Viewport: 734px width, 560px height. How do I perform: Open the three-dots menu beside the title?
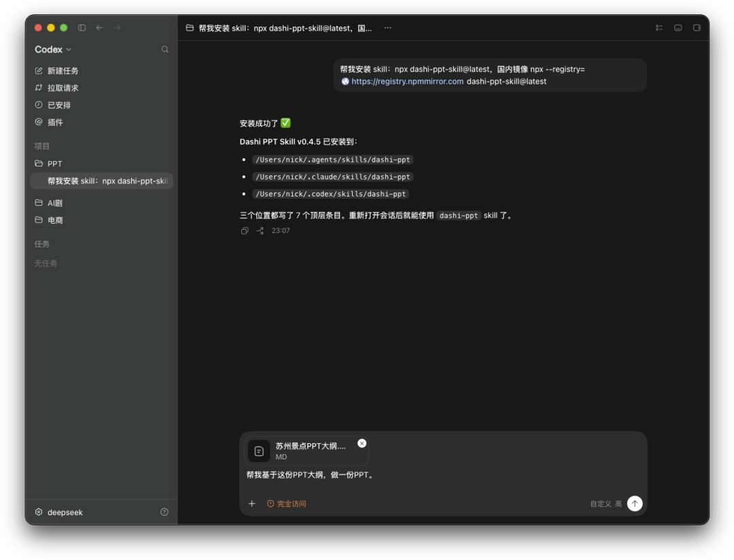pyautogui.click(x=387, y=28)
